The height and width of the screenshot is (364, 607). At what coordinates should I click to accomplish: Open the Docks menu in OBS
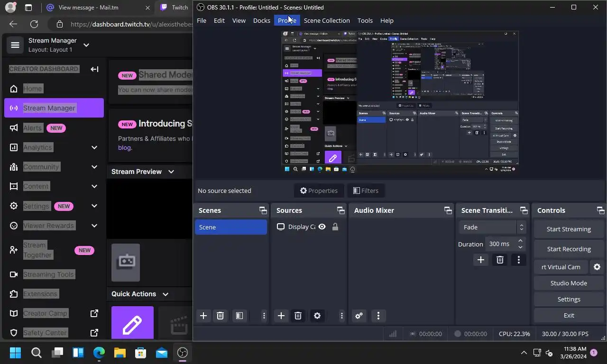(x=261, y=20)
